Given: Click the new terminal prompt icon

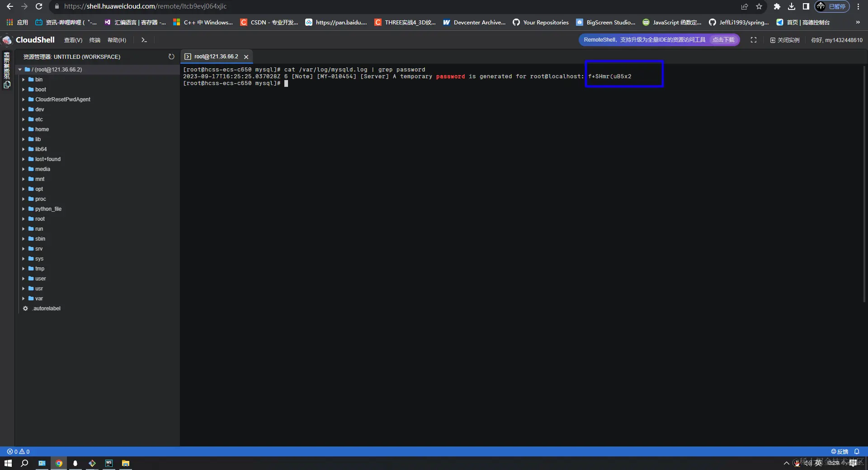Looking at the screenshot, I should pyautogui.click(x=144, y=40).
